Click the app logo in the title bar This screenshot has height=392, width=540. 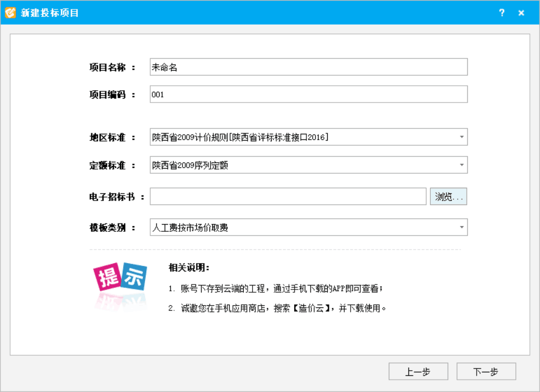pos(11,12)
